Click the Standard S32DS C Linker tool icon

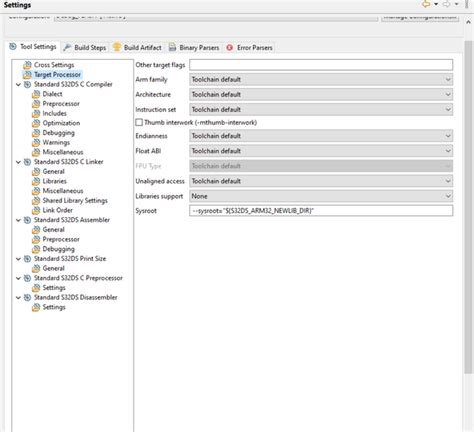[27, 162]
